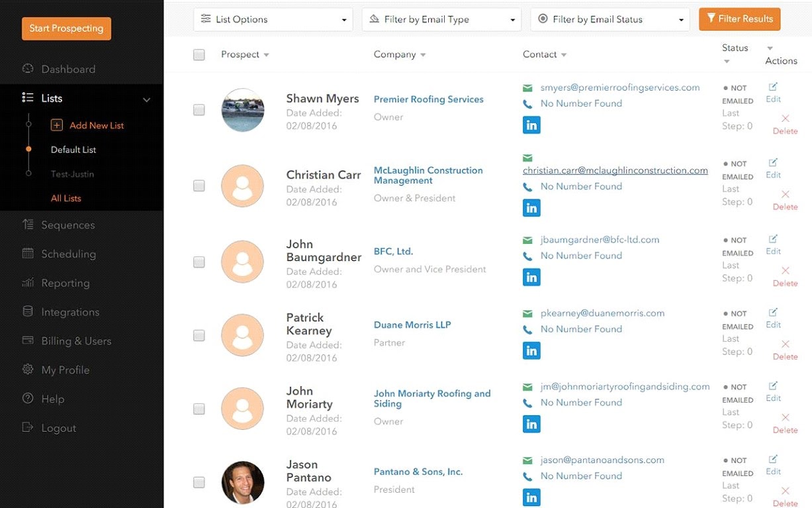Click the email icon next to pkearney@duanemorris.com
Image resolution: width=812 pixels, height=508 pixels.
(x=527, y=313)
